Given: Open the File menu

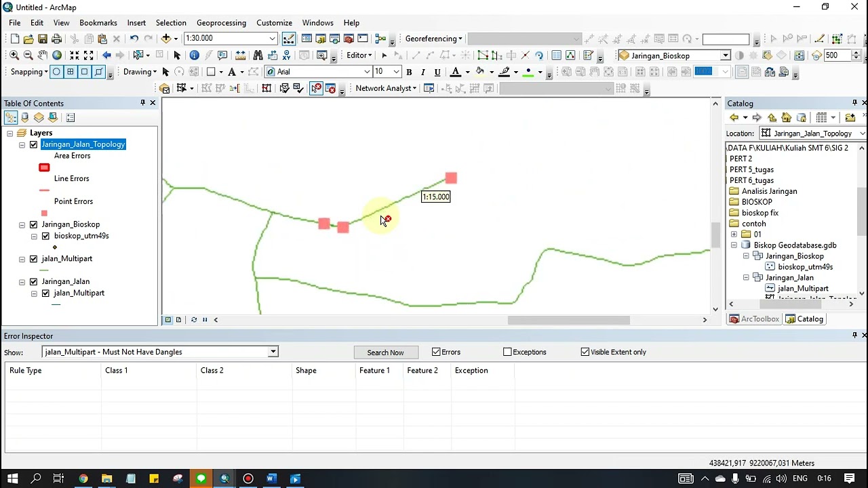Looking at the screenshot, I should pyautogui.click(x=15, y=22).
